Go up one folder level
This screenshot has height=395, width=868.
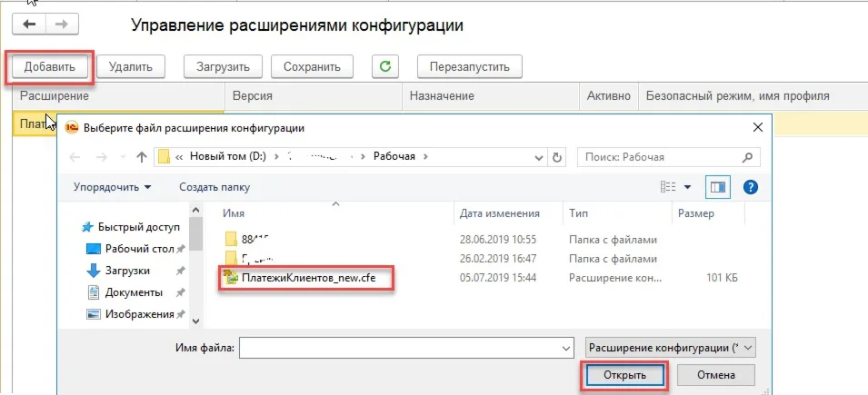click(x=141, y=157)
